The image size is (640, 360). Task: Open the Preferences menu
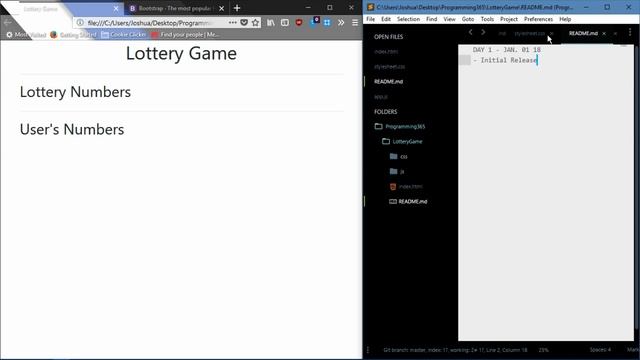point(538,19)
